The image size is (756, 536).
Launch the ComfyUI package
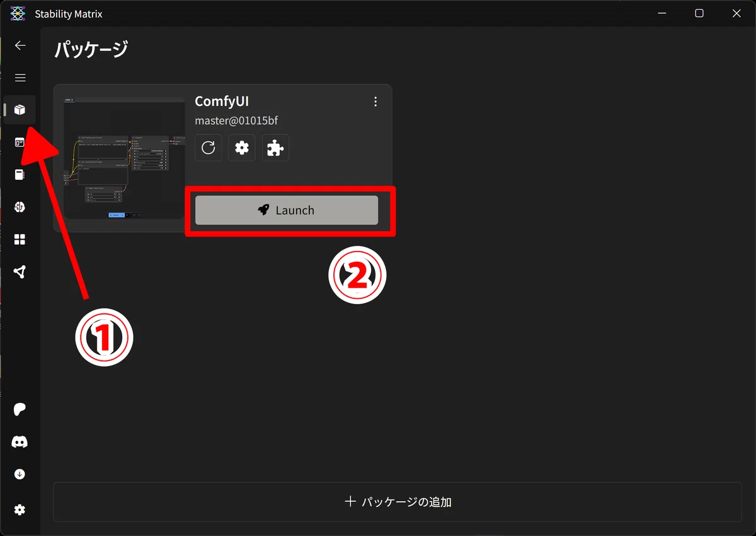[287, 210]
